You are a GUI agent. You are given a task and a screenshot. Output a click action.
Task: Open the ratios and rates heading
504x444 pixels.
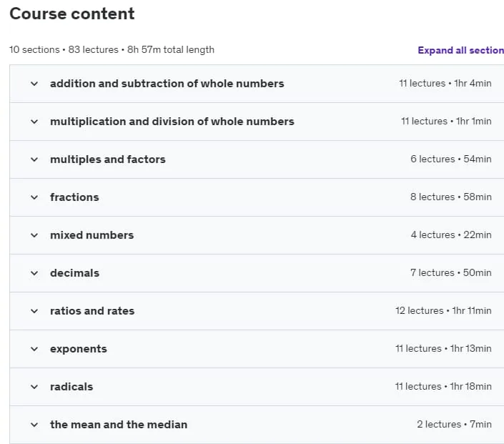tap(92, 311)
